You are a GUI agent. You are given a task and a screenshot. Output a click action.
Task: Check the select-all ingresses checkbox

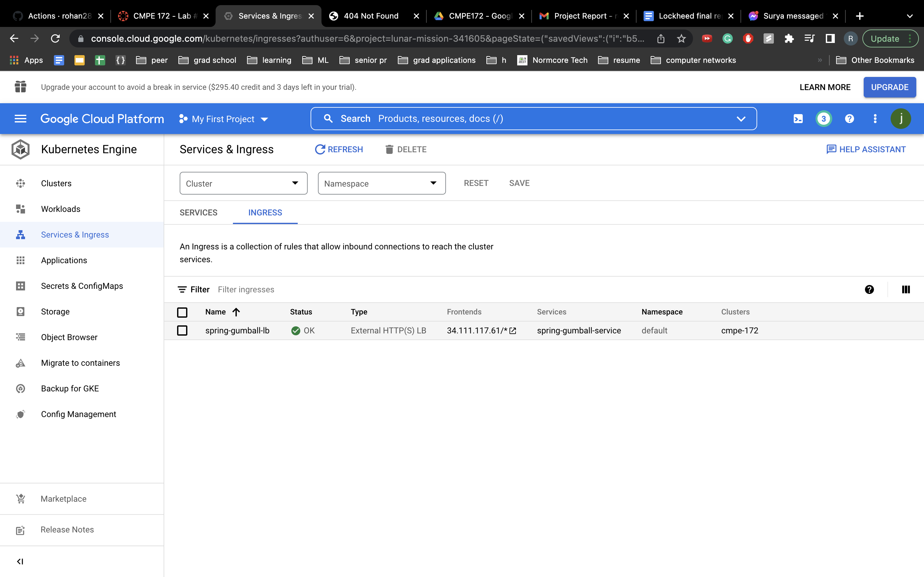[182, 312]
